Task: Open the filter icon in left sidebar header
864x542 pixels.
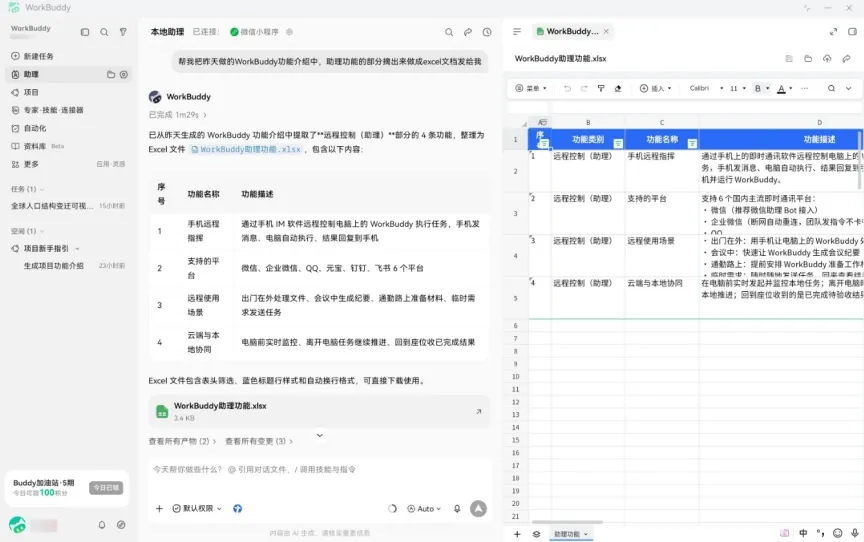Action: click(x=123, y=32)
